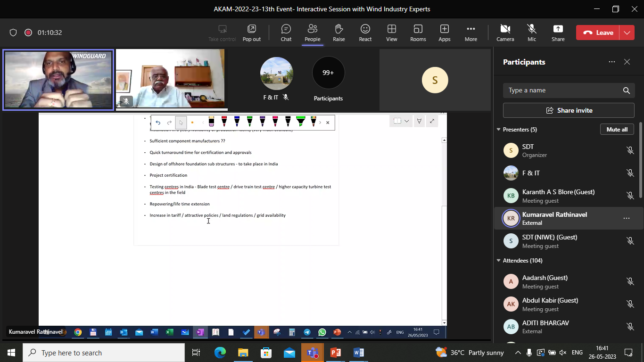The image size is (644, 362).
Task: Open the View layout options
Action: point(391,33)
